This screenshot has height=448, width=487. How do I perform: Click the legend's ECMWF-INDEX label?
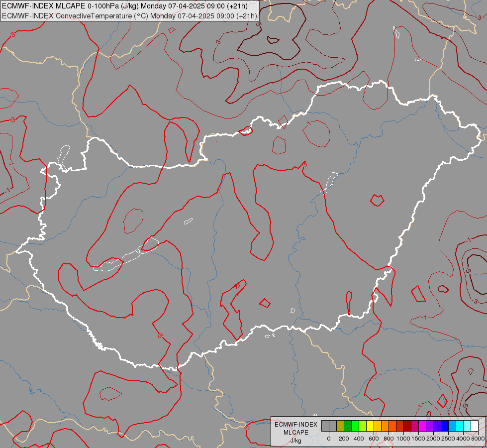click(x=296, y=425)
